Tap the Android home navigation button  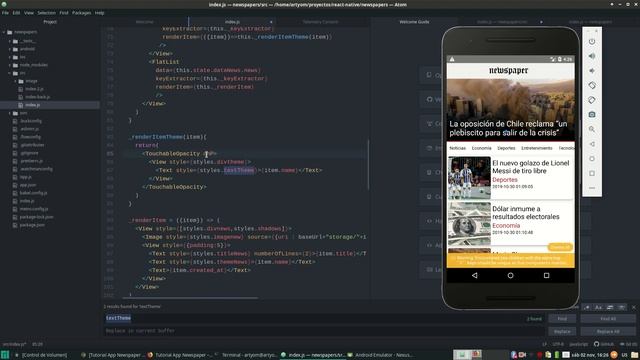(x=510, y=276)
